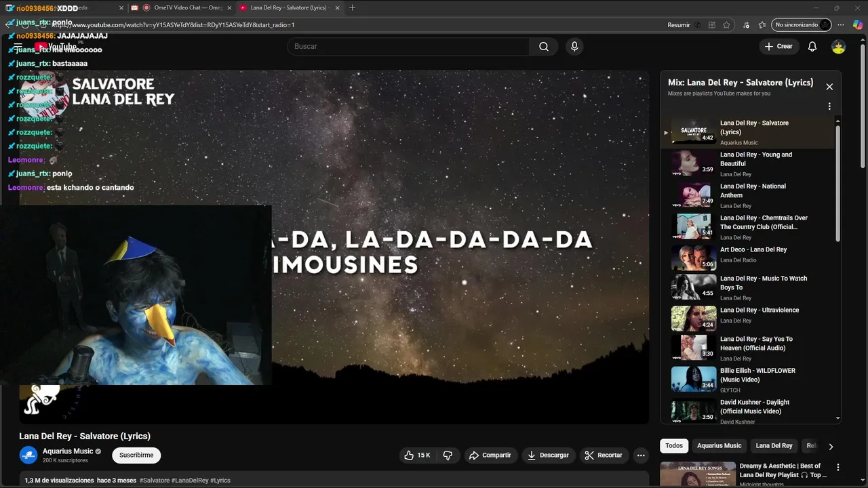Play Ultraviolence from the mix
This screenshot has width=868, height=488.
click(x=748, y=317)
